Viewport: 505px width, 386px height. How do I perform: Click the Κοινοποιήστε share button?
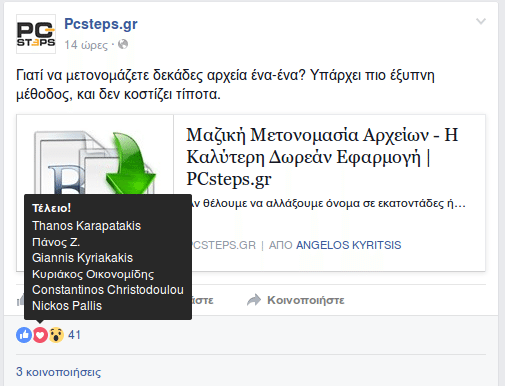[x=296, y=300]
